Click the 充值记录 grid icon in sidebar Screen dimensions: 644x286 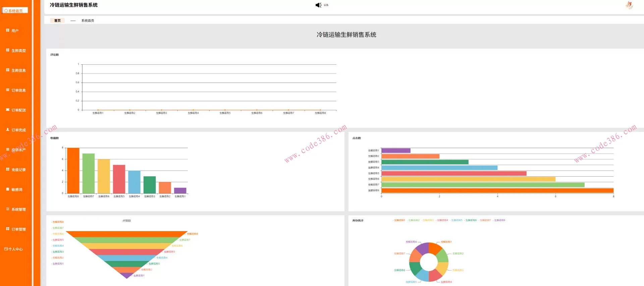click(x=8, y=170)
